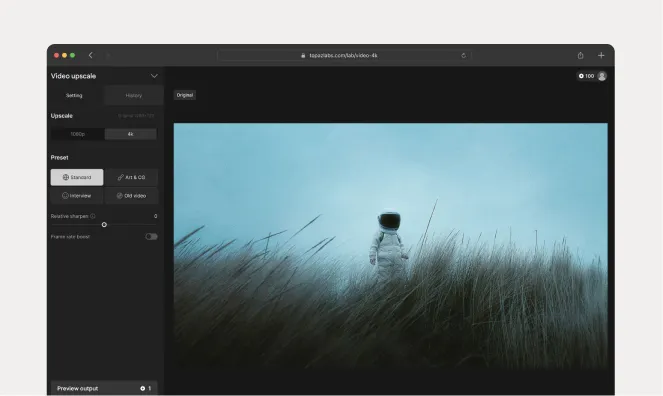Choose the Art & CG preset

pos(131,177)
